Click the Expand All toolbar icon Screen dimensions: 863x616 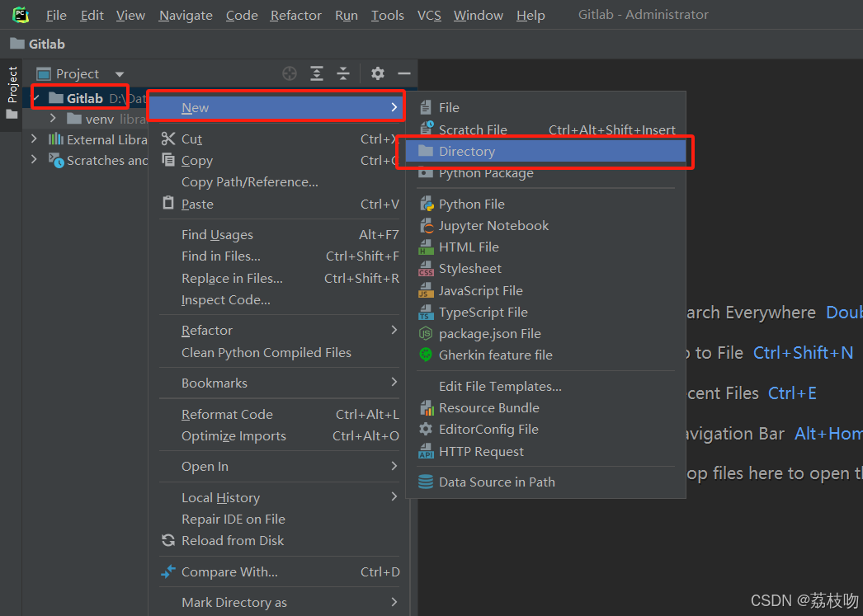point(317,73)
